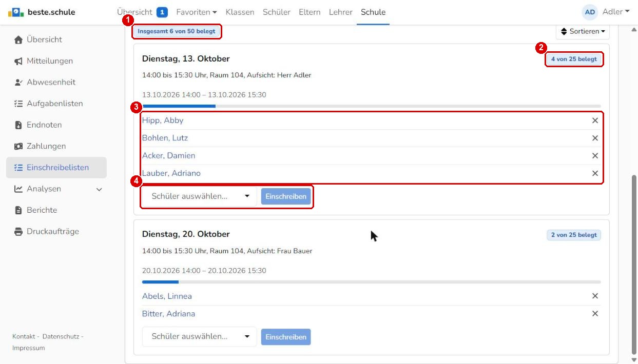Click the vertical page scrollbar thumb
638x364 pixels.
pyautogui.click(x=634, y=264)
